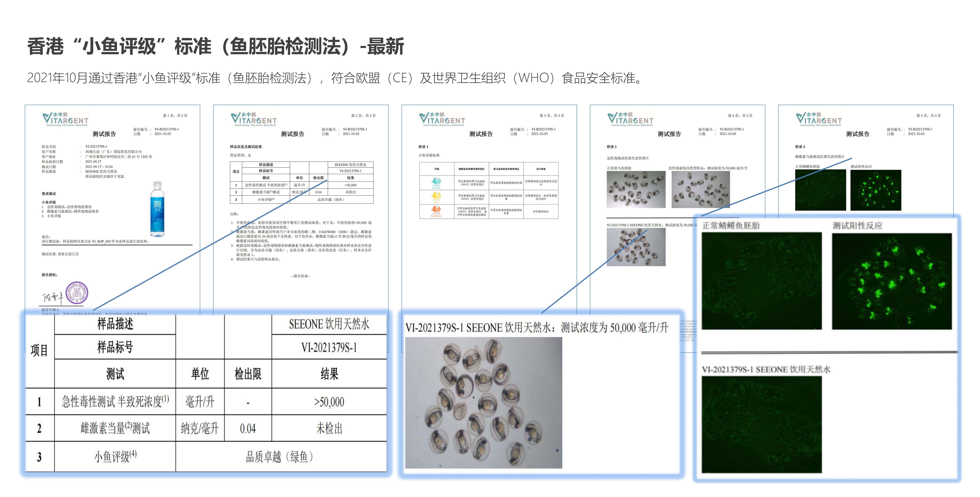
Task: Click the enlarged SEEONE sample fluorescence image
Action: coord(762,425)
